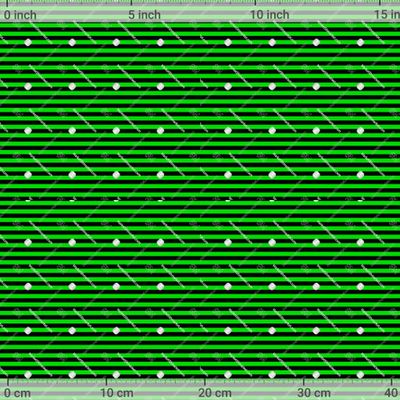Click the tick mark above "10 cm"
Image resolution: width=400 pixels, height=400 pixels.
(x=106, y=382)
